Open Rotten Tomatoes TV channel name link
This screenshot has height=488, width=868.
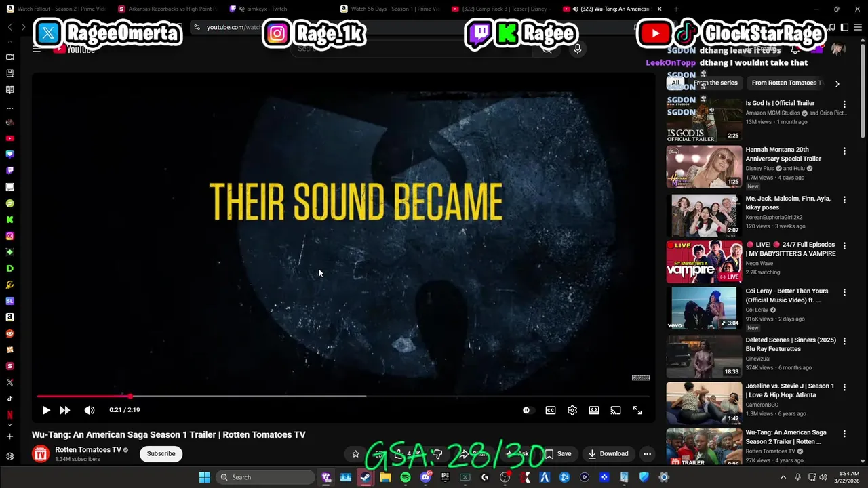88,449
